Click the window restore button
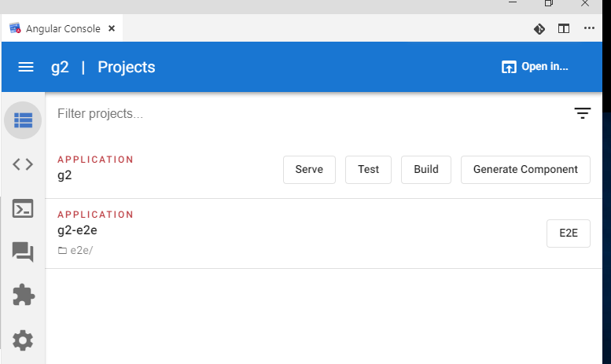611x364 pixels. tap(549, 3)
